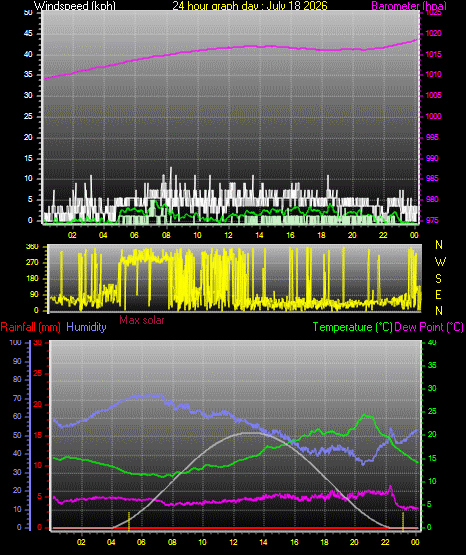Select the green 'Temperature (°C)' legend label
Screen dimensions: 466x555
click(352, 327)
